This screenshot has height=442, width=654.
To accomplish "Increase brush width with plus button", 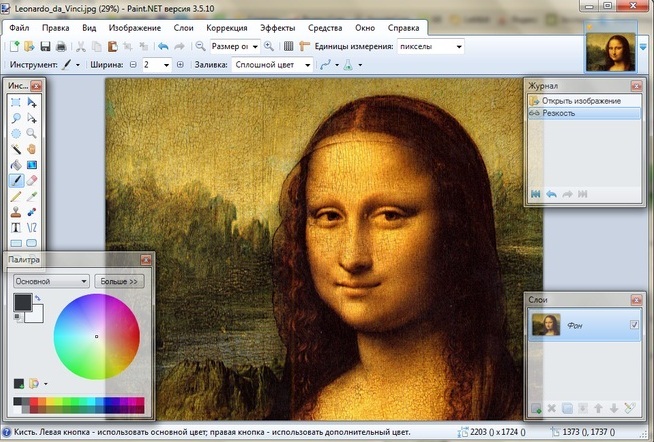I will click(180, 65).
